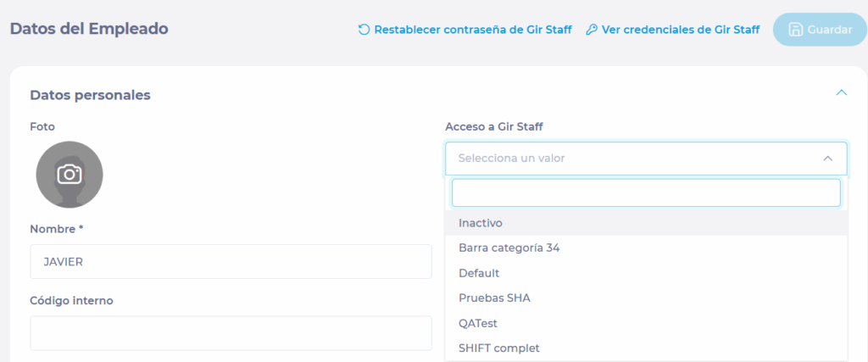Open 'Ver credenciales de Gir Staff' link

pyautogui.click(x=681, y=30)
